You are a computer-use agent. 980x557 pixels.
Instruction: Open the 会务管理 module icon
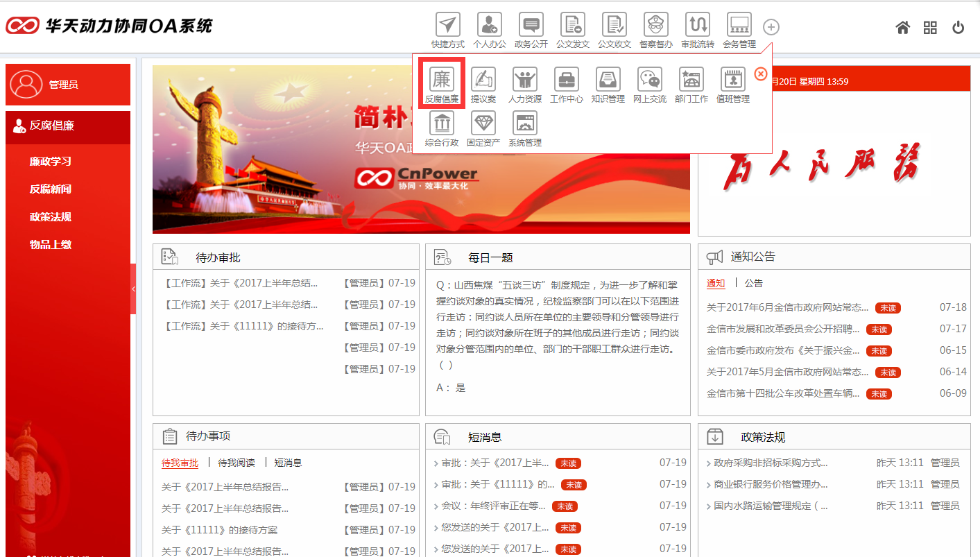coord(739,26)
